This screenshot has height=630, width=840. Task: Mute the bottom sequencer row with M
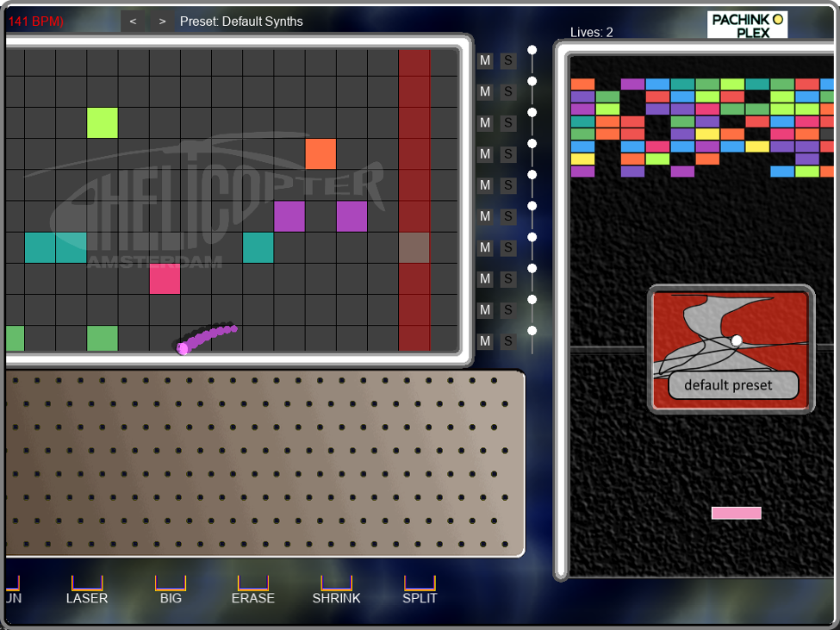coord(485,341)
